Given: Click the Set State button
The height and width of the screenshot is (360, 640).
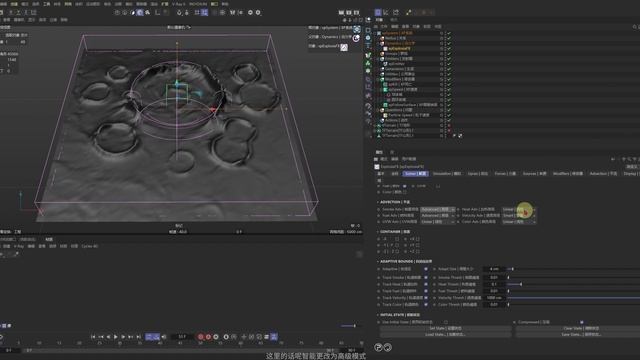Looking at the screenshot, I should [x=445, y=328].
